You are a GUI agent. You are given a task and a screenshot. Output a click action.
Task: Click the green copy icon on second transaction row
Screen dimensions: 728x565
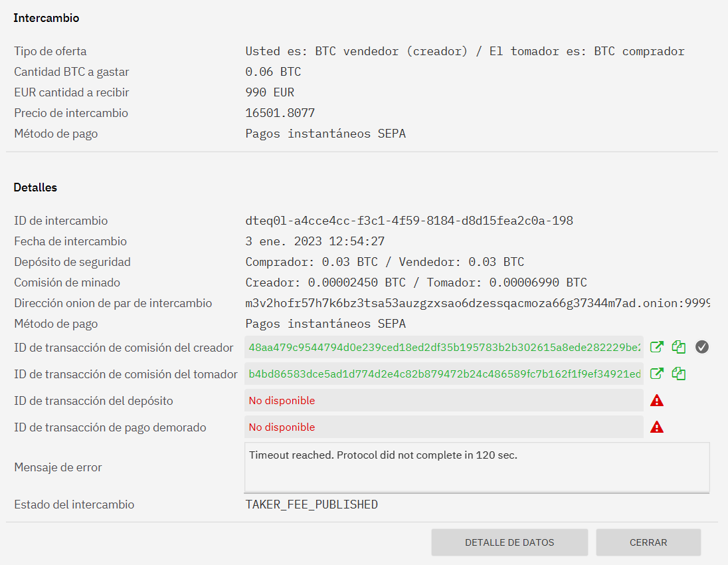point(678,373)
